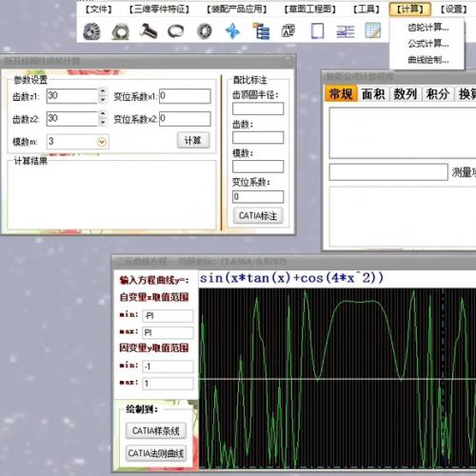This screenshot has height=476, width=476.
Task: Click the 变位系数 field under 配比标注
Action: pyautogui.click(x=258, y=197)
